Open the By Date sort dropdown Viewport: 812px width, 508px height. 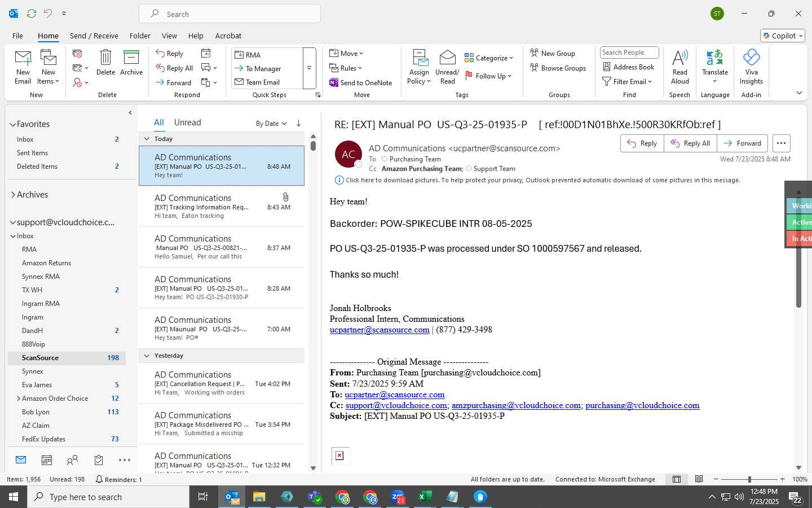271,124
